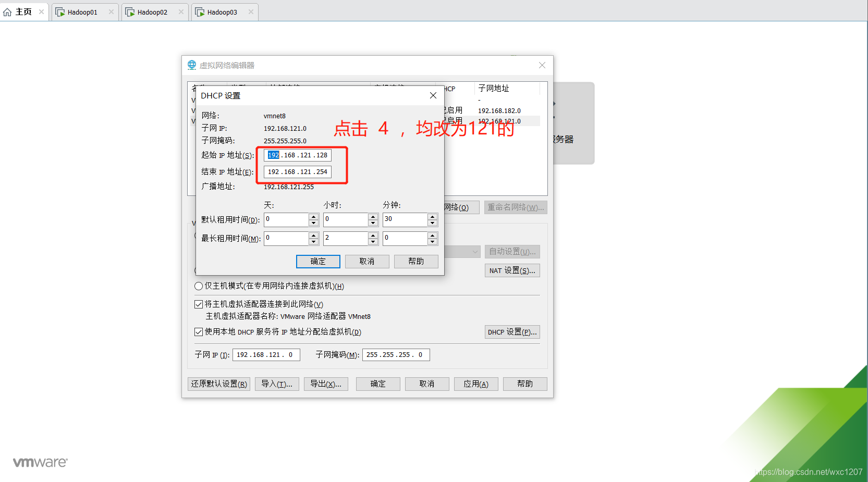Decrease maximum lease days value
868x482 pixels.
pyautogui.click(x=313, y=242)
